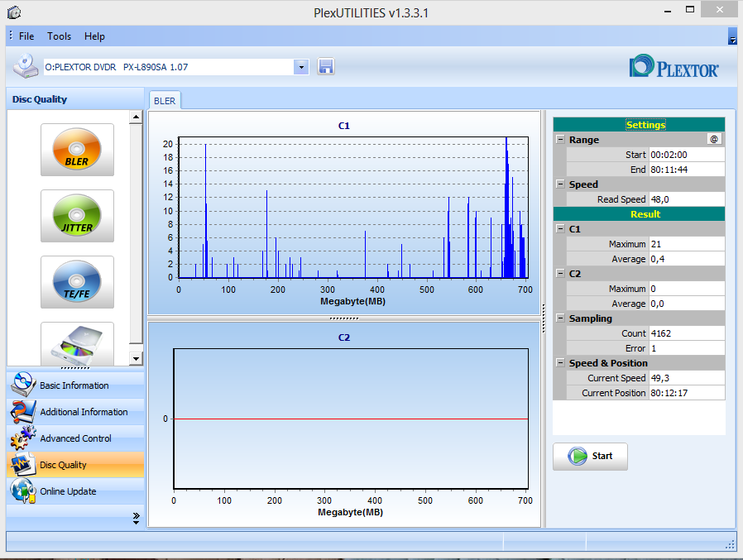Collapse the Range settings group
The height and width of the screenshot is (560, 743).
(560, 140)
